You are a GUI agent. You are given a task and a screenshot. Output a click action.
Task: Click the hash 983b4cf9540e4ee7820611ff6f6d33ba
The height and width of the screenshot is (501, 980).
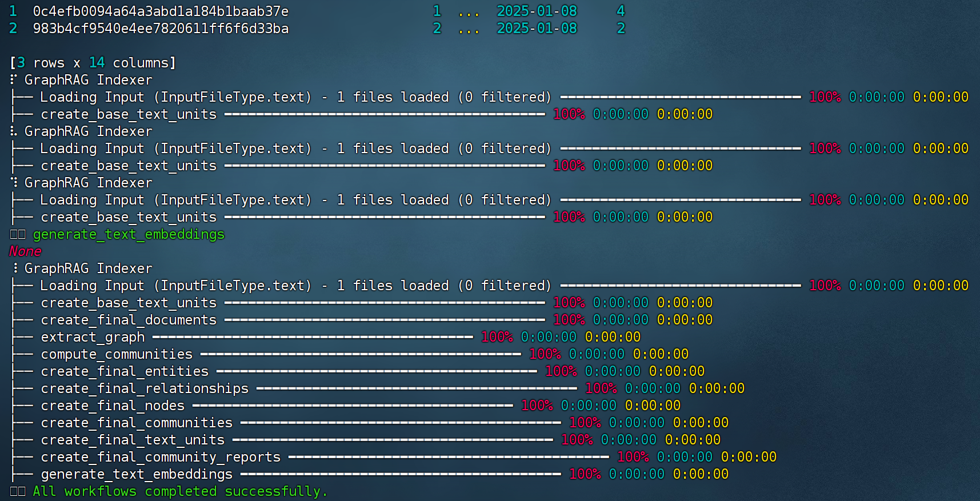(161, 29)
